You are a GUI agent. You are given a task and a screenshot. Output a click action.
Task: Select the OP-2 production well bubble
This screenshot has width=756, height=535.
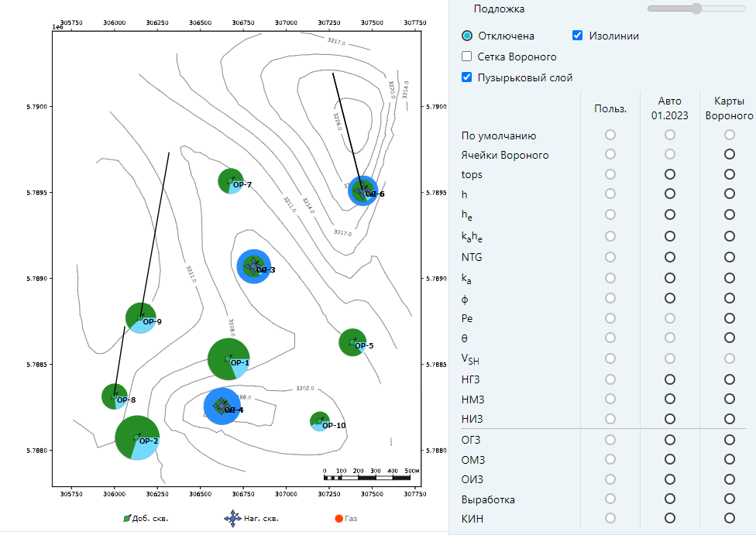[x=137, y=437]
